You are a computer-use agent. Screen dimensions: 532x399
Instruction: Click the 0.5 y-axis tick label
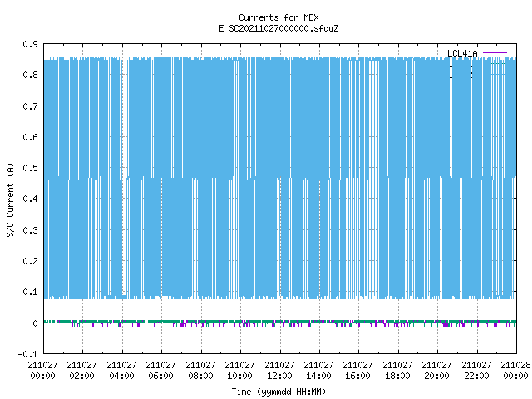[x=30, y=168]
